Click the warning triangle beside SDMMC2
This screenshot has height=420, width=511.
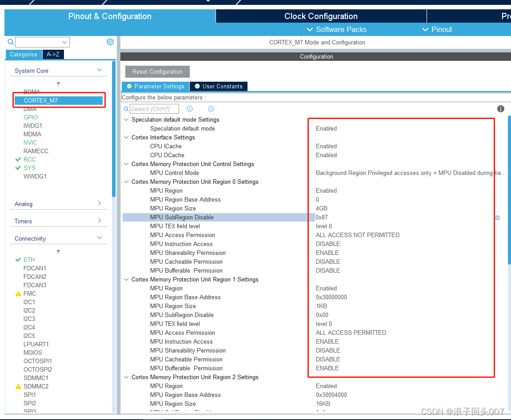[18, 386]
